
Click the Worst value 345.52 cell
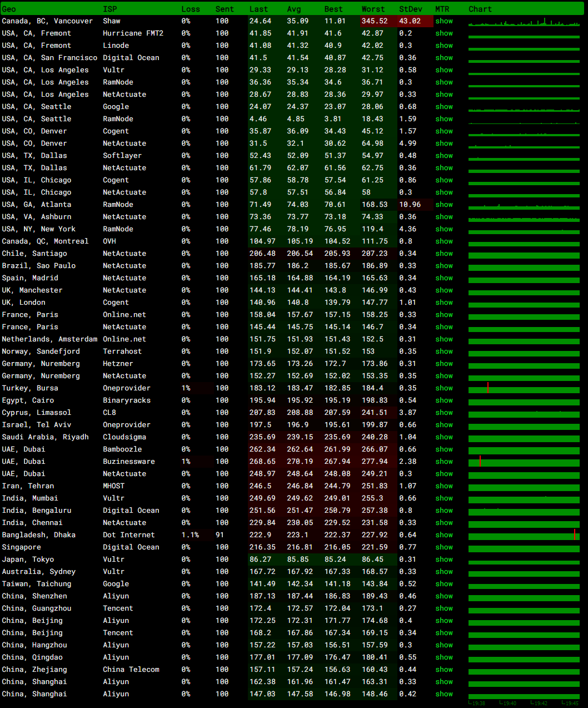click(375, 21)
